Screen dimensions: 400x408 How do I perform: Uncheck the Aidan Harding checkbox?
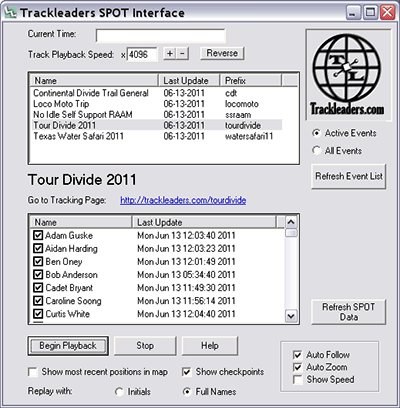click(38, 248)
